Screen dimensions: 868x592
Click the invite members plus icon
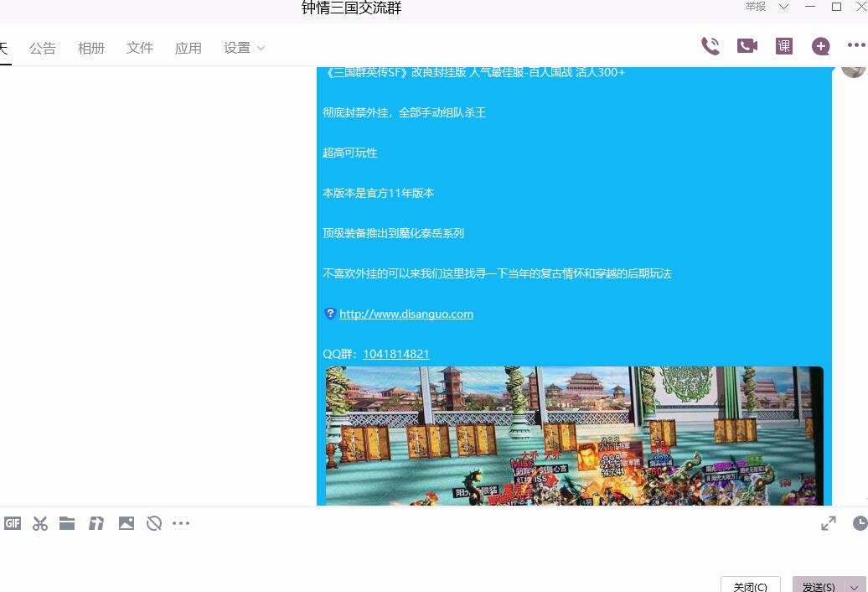821,47
